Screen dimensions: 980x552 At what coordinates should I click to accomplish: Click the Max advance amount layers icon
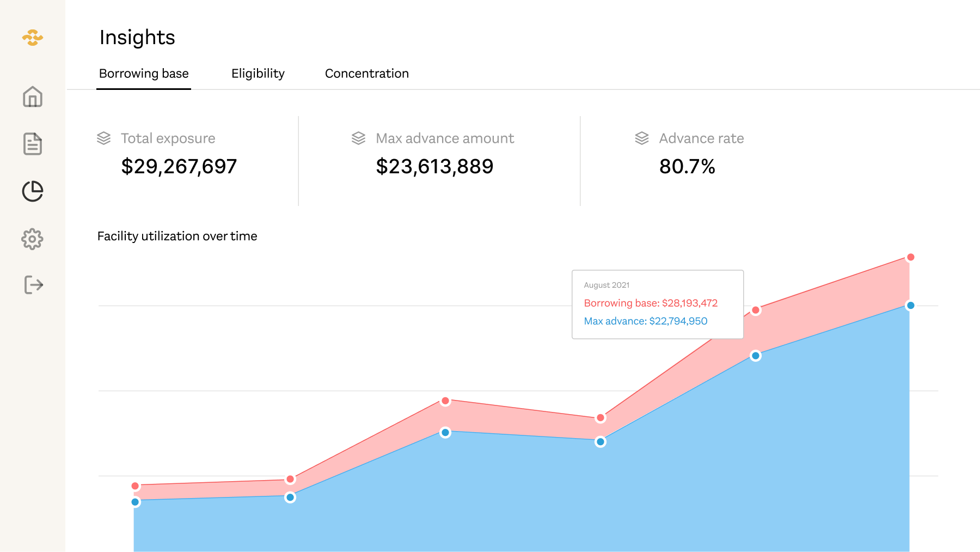point(358,138)
